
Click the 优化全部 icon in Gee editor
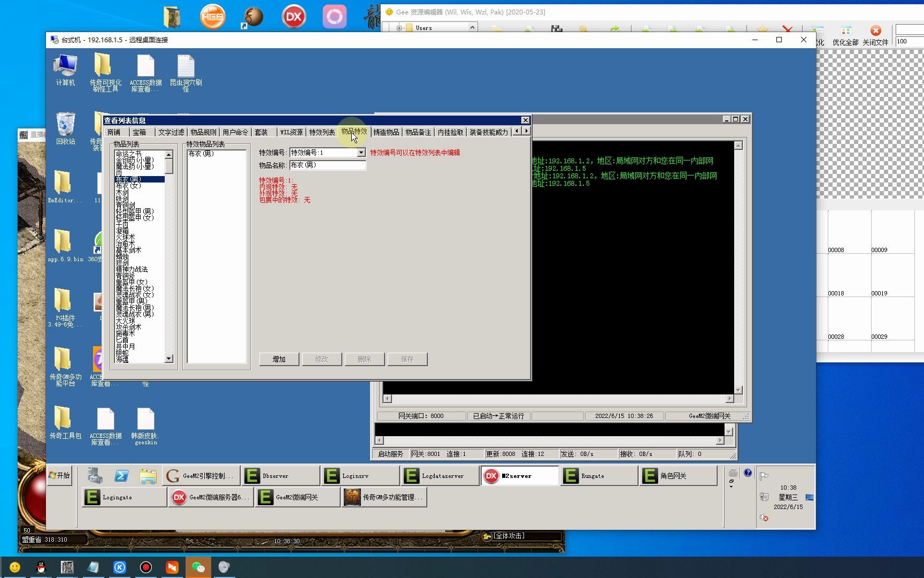tap(845, 35)
